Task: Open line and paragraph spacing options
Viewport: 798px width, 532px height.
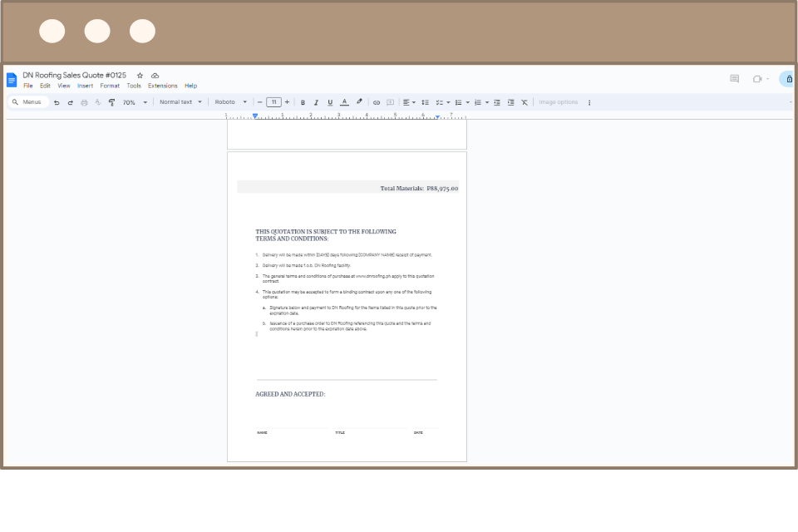Action: (x=425, y=102)
